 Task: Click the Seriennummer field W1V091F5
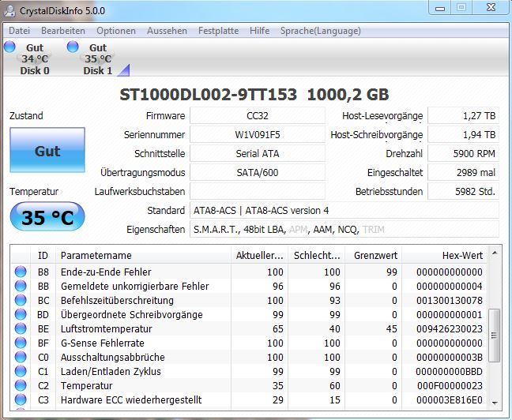[x=258, y=134]
